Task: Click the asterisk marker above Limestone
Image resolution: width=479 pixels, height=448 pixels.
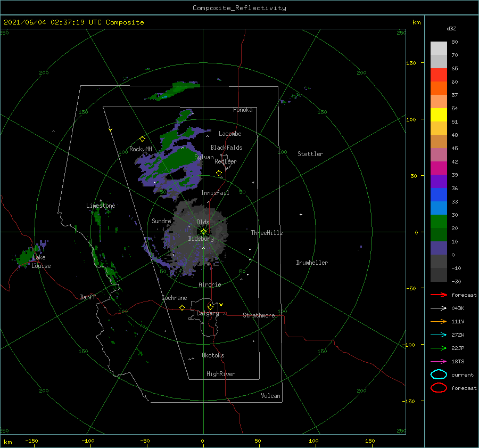Action: [x=101, y=201]
